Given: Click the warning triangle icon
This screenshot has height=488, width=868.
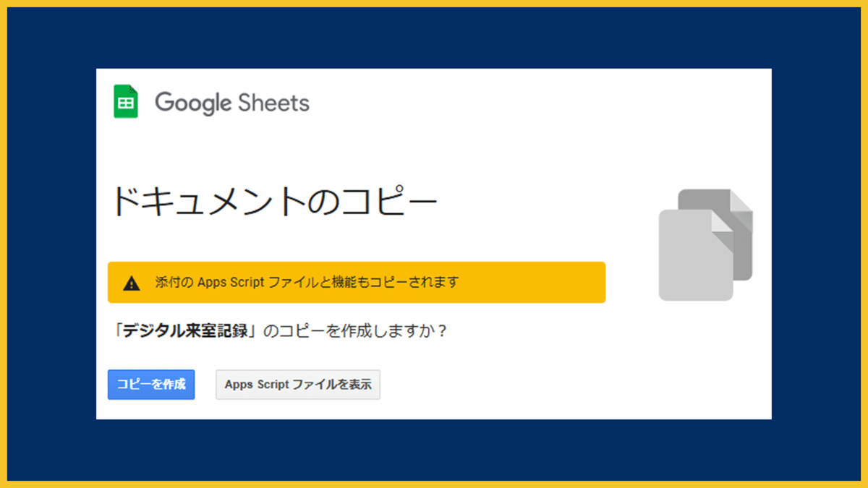Looking at the screenshot, I should tap(132, 283).
